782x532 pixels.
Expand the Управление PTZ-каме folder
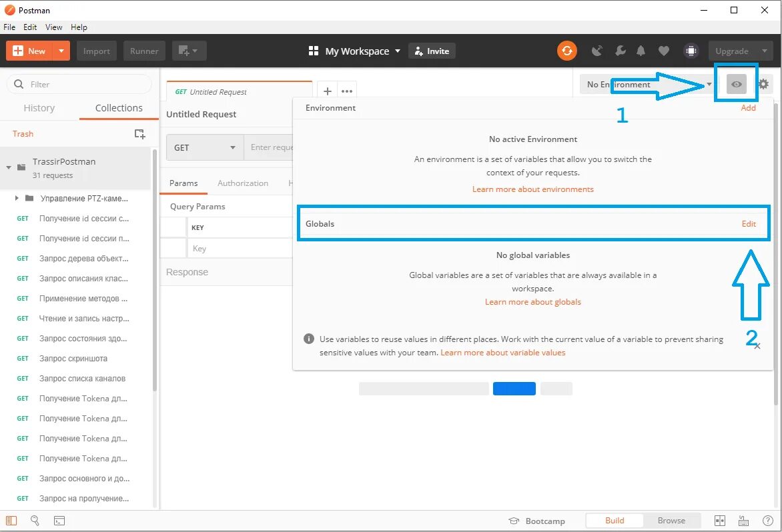click(x=17, y=198)
